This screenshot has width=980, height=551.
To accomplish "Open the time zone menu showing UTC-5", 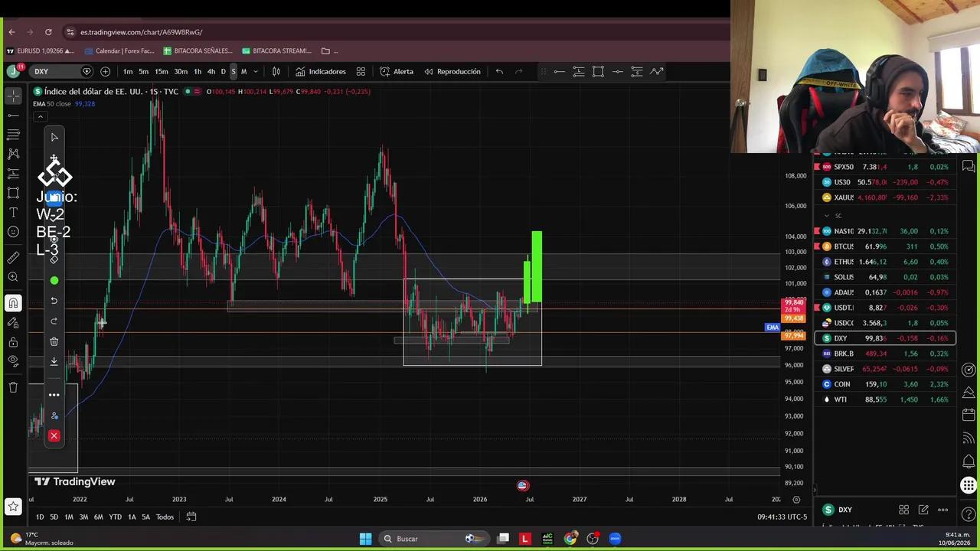I will pos(782,517).
